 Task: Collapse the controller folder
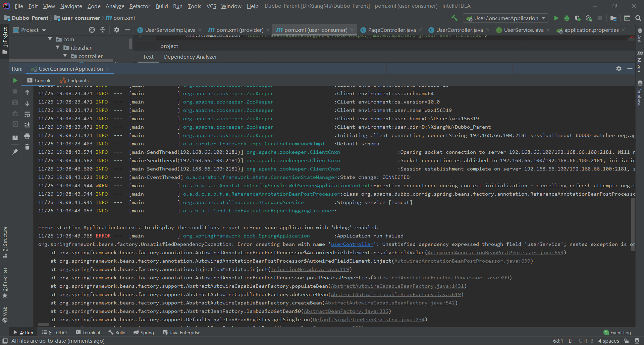coord(65,56)
